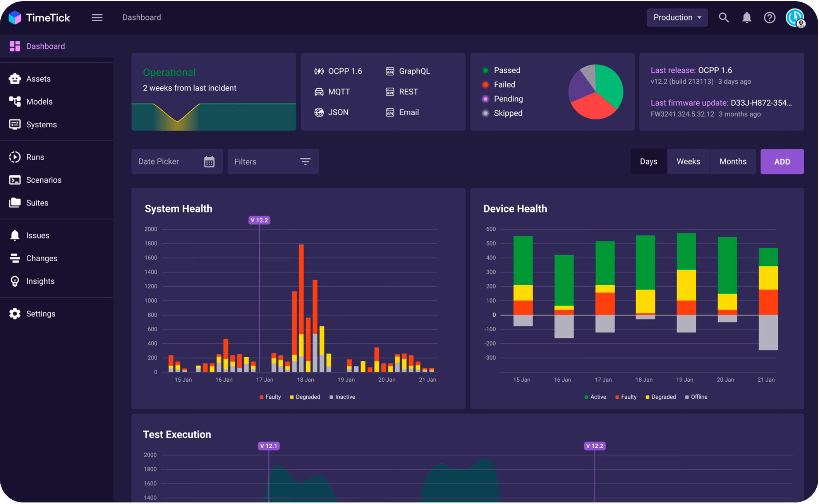Click the GraphQL API icon
The image size is (819, 504).
pos(390,71)
